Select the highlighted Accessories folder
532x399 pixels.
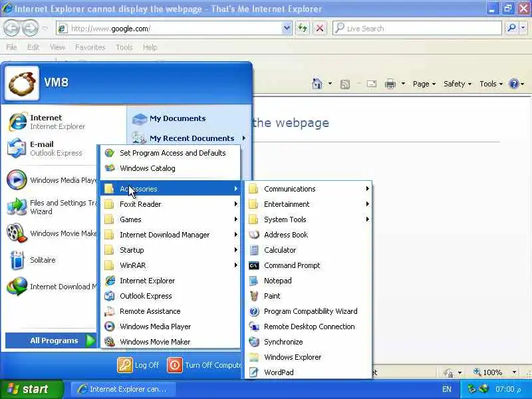click(x=171, y=189)
